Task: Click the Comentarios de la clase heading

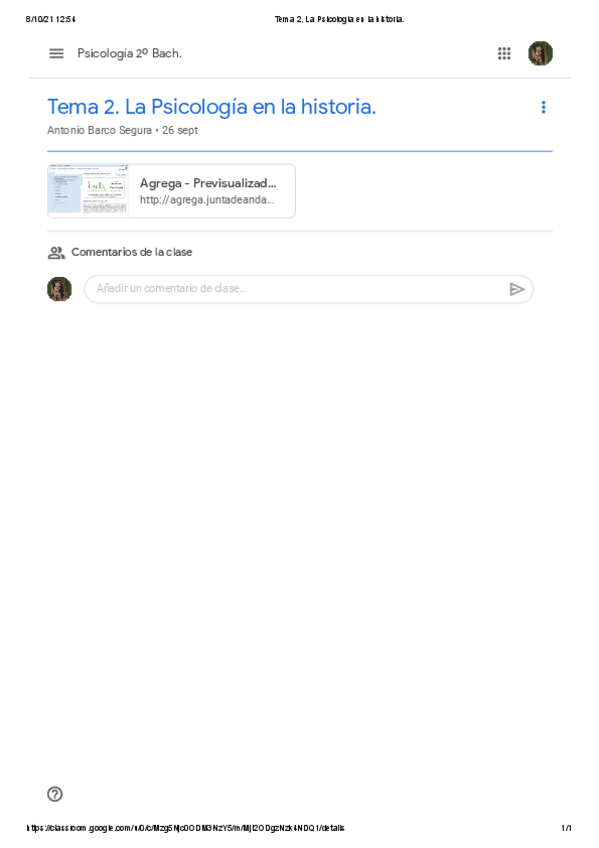Action: pyautogui.click(x=132, y=253)
